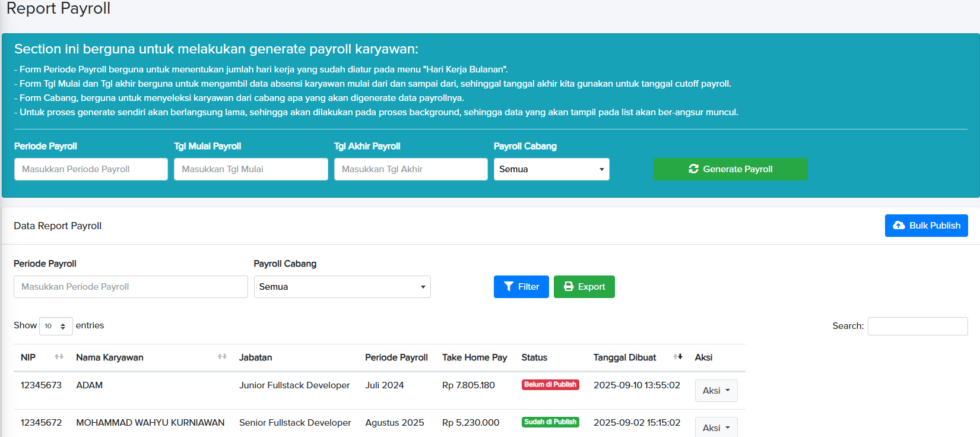The image size is (980, 437).
Task: Click the table Search input box
Action: click(918, 326)
